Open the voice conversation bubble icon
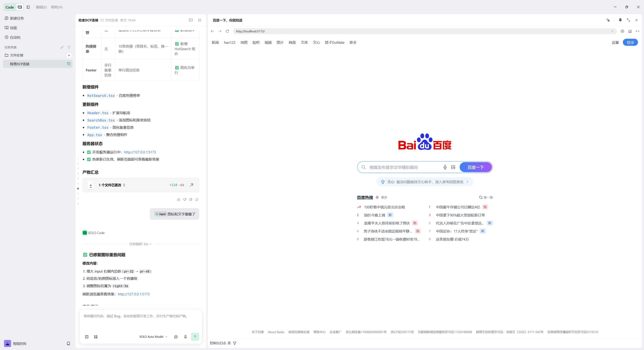The image size is (644, 350). click(x=176, y=337)
